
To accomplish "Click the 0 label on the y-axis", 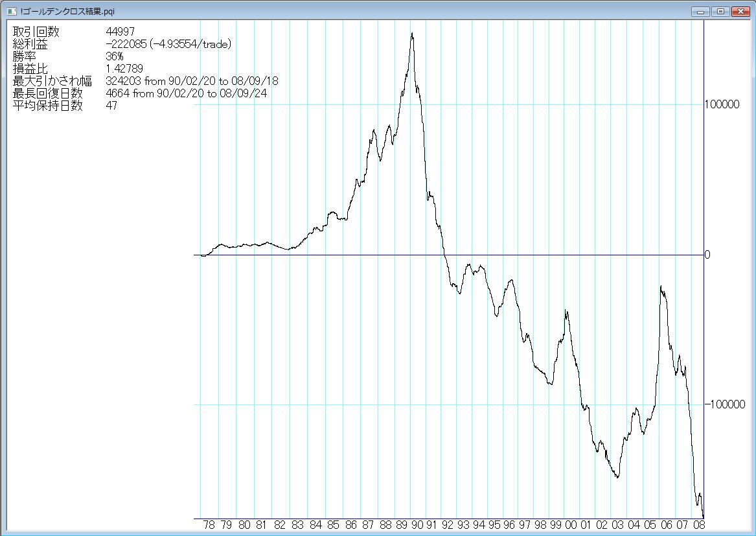I will click(x=707, y=255).
